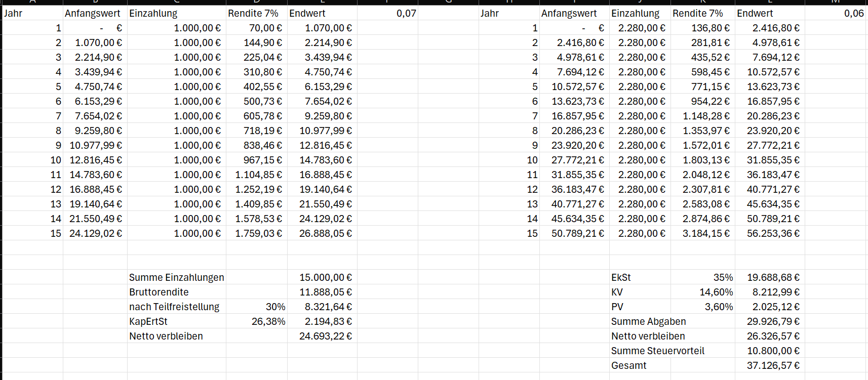Click the Summe Steuervorteil value 10.800,00 €

click(x=770, y=351)
